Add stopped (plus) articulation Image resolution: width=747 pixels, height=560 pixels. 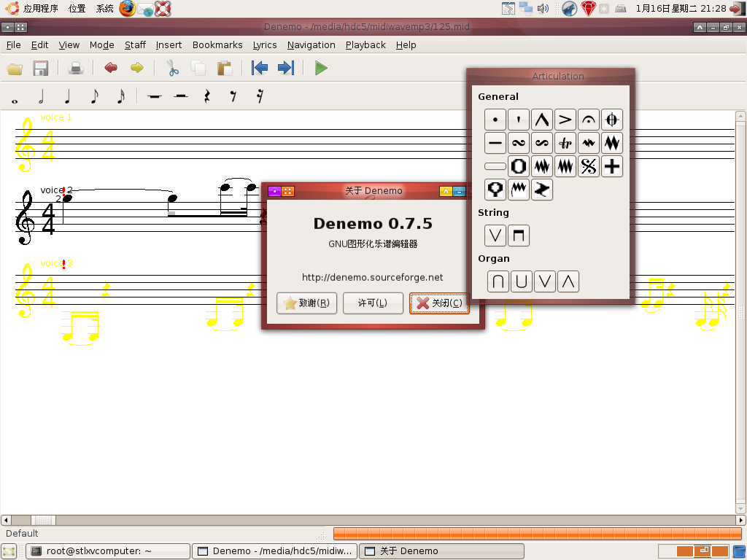612,166
